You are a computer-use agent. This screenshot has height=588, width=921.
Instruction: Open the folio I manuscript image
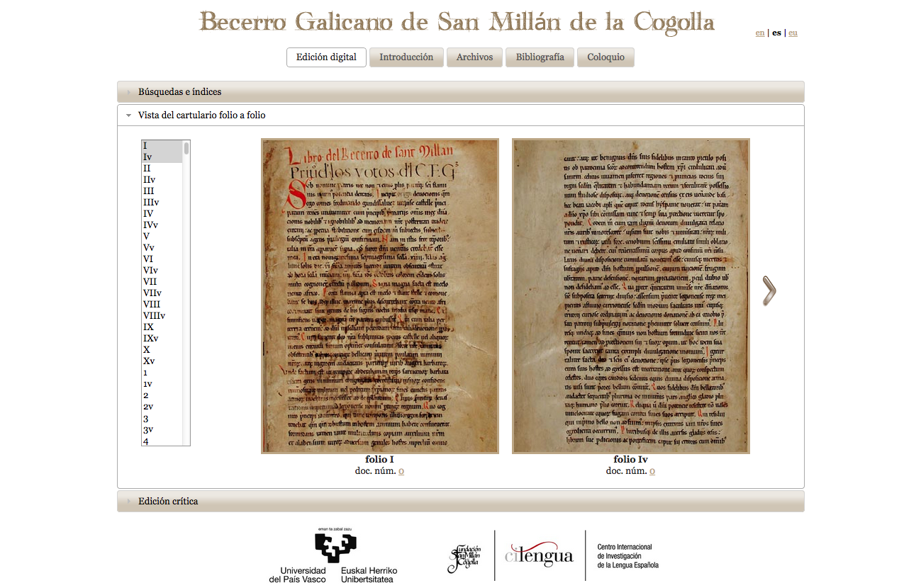point(380,296)
